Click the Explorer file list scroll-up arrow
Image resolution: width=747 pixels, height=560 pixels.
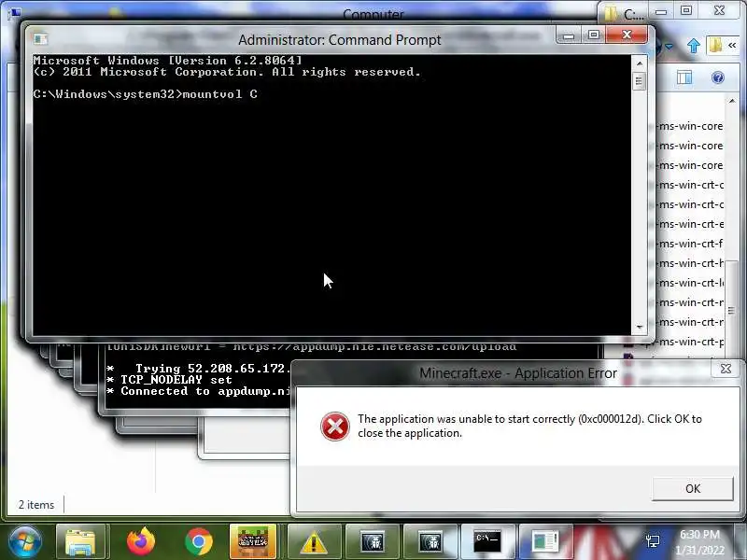click(x=732, y=101)
